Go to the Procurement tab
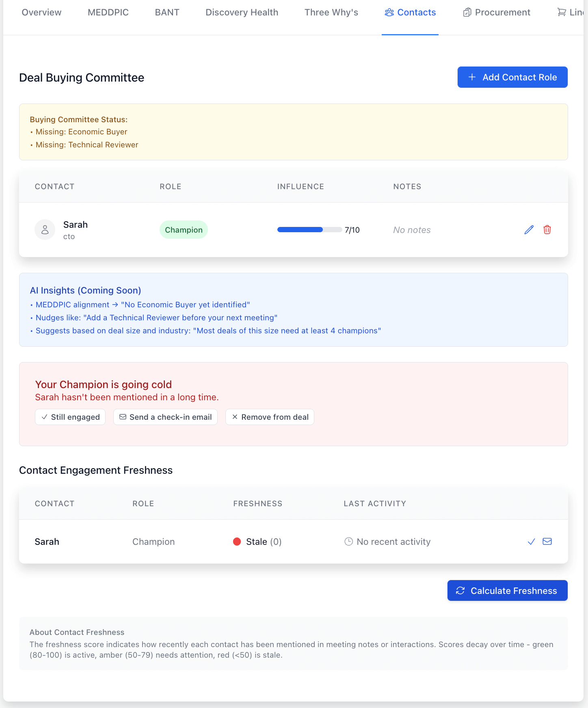 click(x=497, y=13)
